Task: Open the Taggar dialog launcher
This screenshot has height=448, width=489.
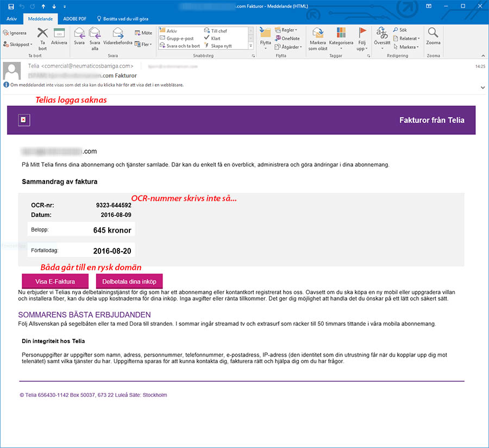Action: (368, 56)
